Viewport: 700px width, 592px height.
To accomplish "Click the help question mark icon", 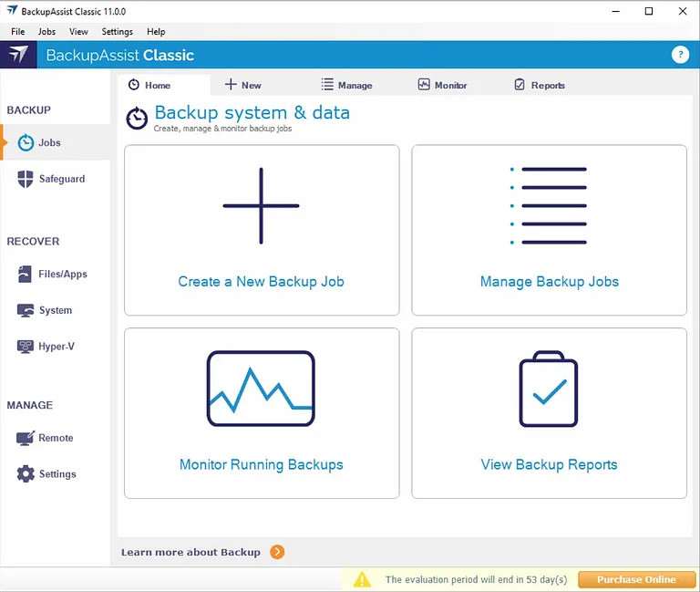I will click(680, 55).
